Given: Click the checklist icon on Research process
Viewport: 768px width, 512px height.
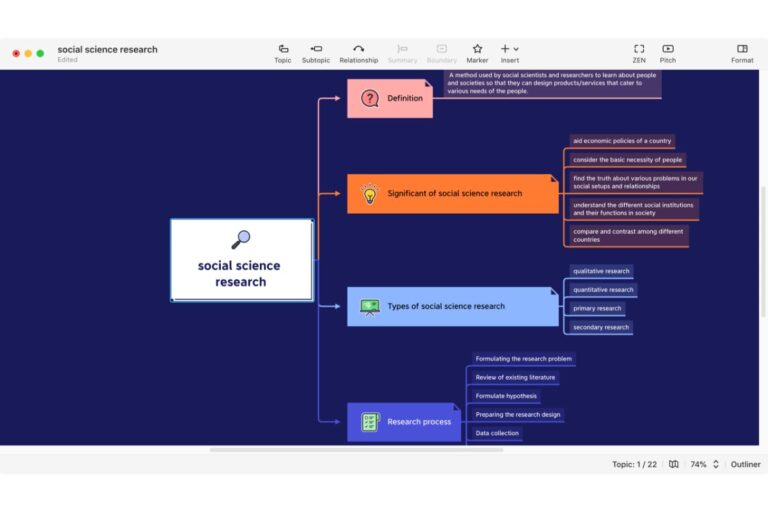Looking at the screenshot, I should (370, 422).
